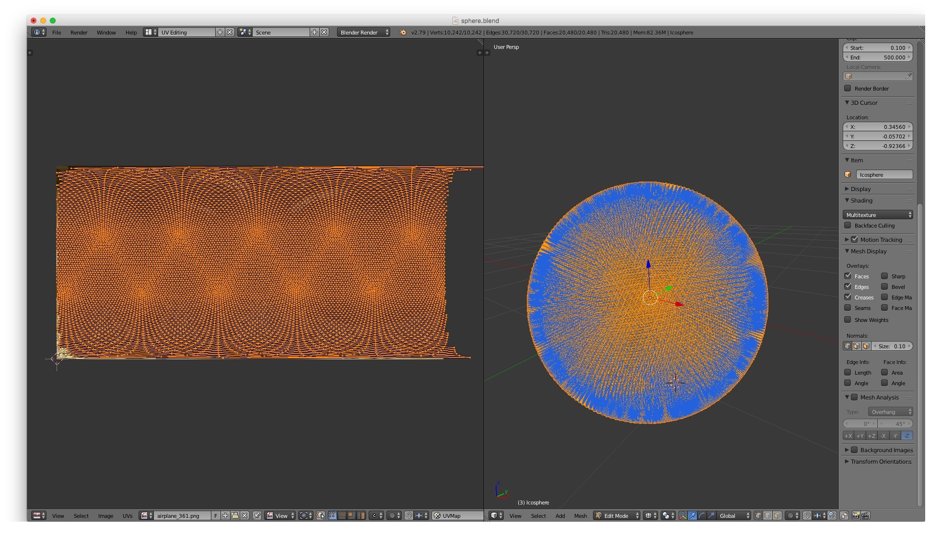Image resolution: width=952 pixels, height=560 pixels.
Task: Select vertex selection mode in the 3D view header
Action: click(x=758, y=516)
